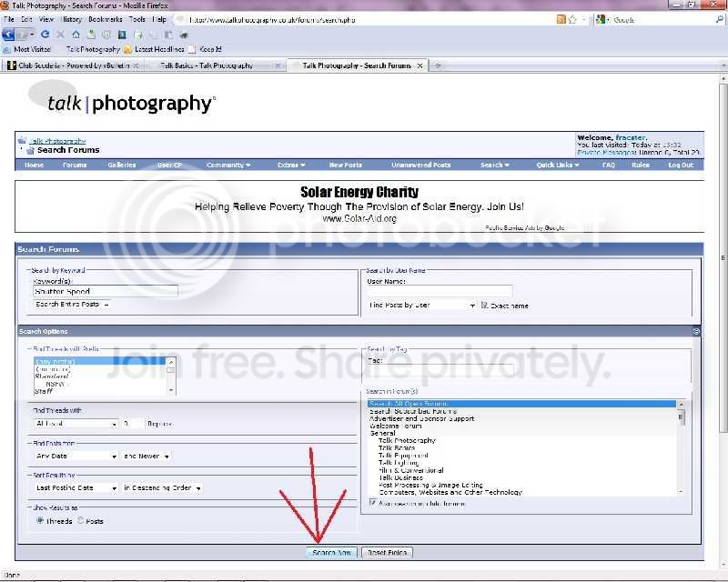Switch to Talk Basics - Talk Photography tab
The width and height of the screenshot is (728, 582).
click(207, 65)
